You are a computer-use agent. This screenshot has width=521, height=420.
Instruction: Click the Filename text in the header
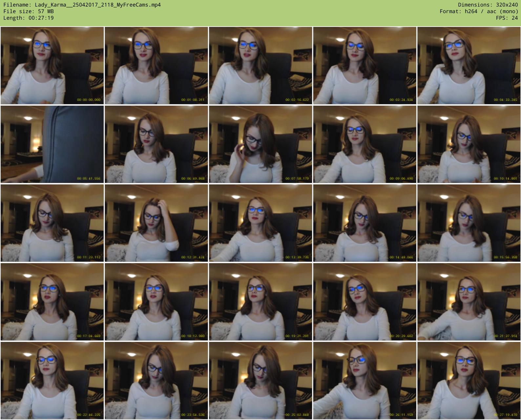[x=82, y=5]
